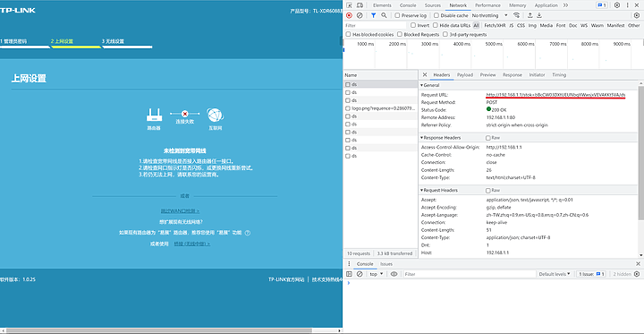Toggle the network filter funnel icon
Screen dimensions: 644x334
tap(373, 15)
